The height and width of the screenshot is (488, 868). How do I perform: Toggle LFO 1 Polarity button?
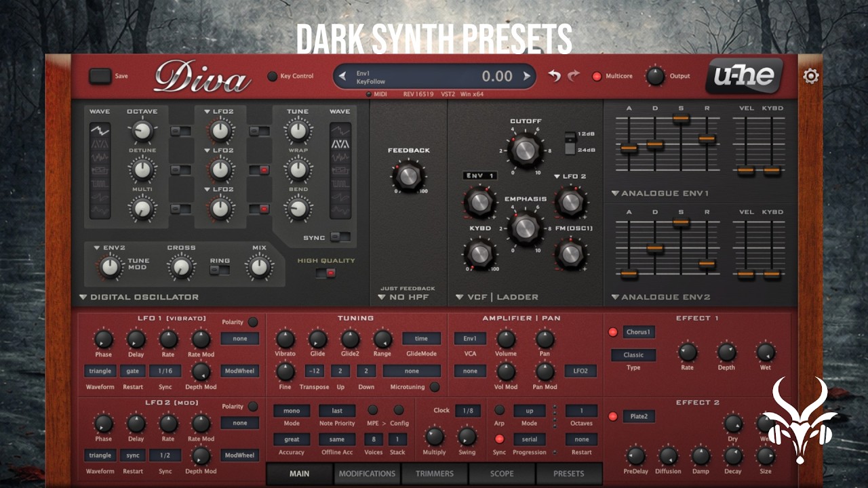click(x=253, y=322)
